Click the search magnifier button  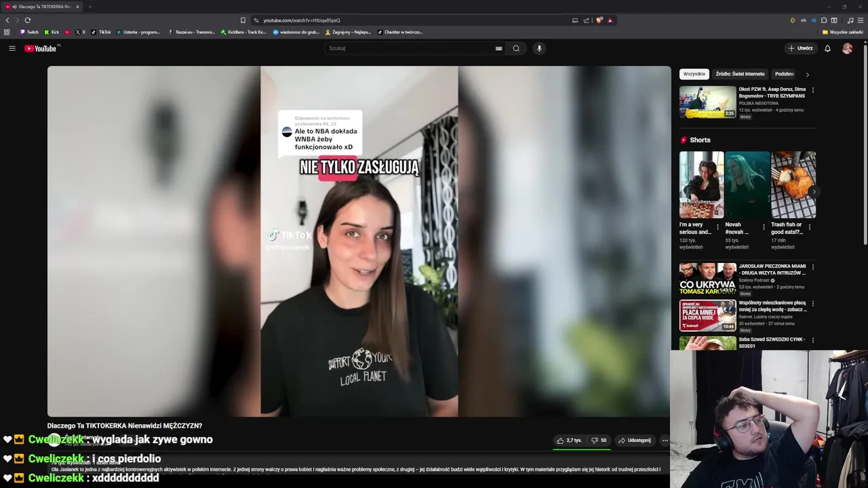(x=516, y=48)
